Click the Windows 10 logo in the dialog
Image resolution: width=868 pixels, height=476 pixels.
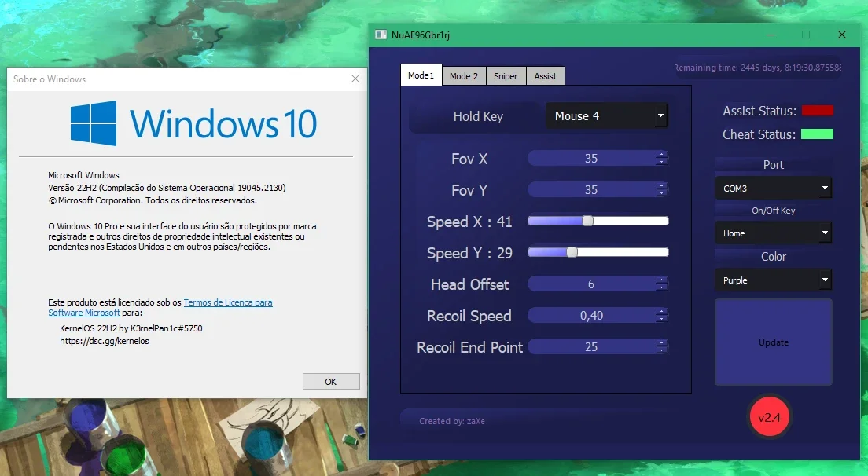pyautogui.click(x=193, y=123)
